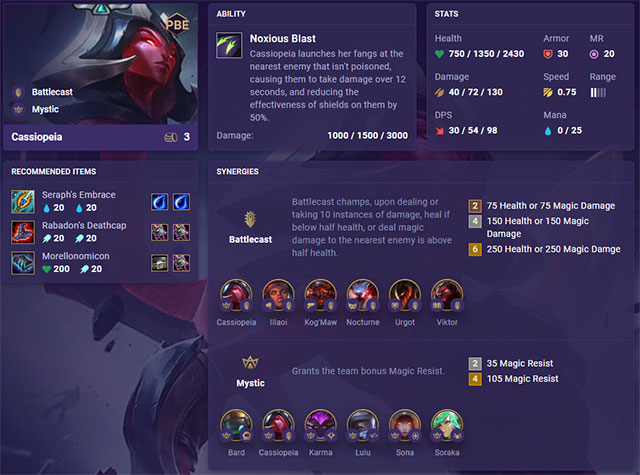
Task: Select the Sona champion portrait
Action: (x=405, y=426)
